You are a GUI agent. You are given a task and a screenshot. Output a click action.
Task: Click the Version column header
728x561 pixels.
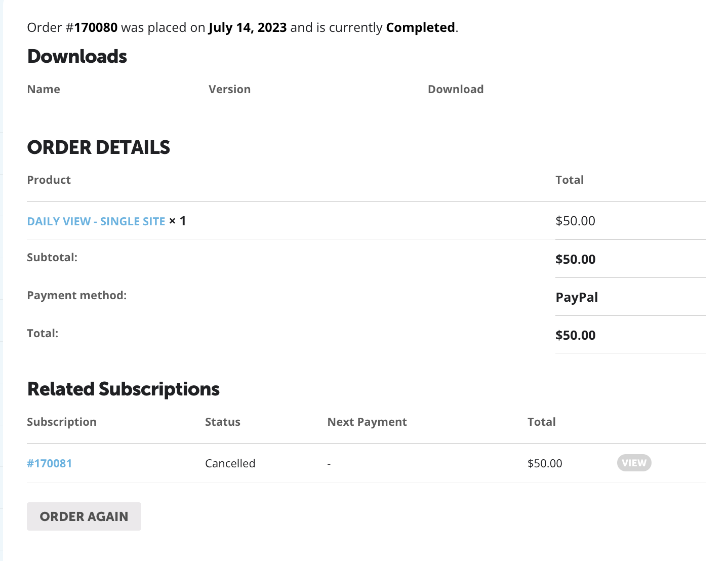(x=229, y=89)
